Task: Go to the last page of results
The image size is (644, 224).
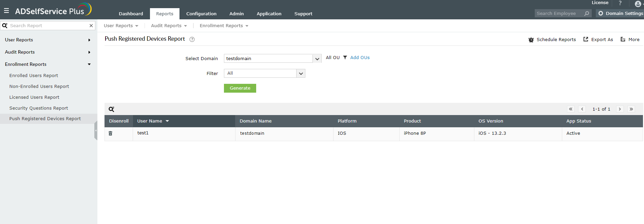Action: [x=631, y=109]
